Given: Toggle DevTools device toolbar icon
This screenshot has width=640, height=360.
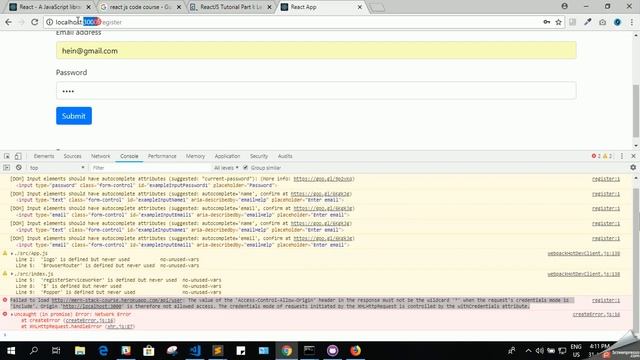Looking at the screenshot, I should coord(18,156).
